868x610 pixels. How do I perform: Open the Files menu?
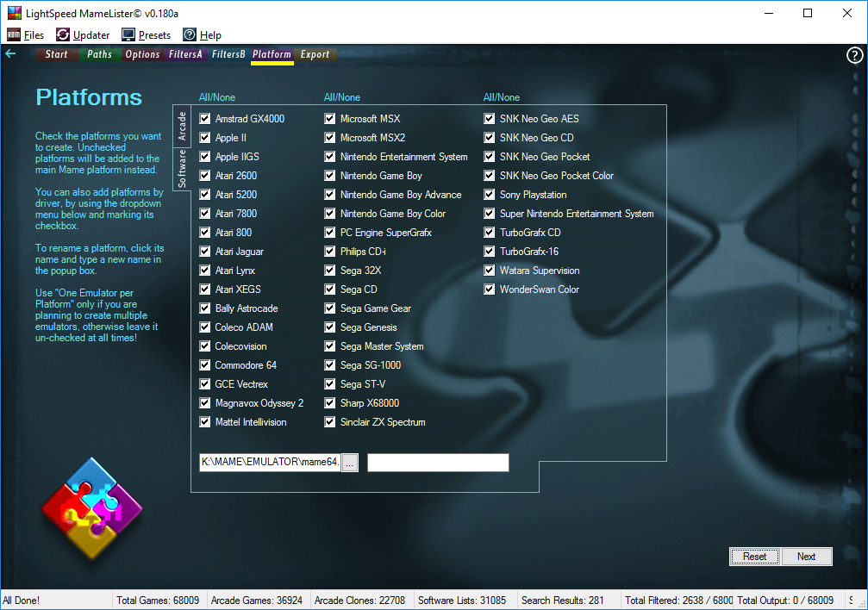34,34
